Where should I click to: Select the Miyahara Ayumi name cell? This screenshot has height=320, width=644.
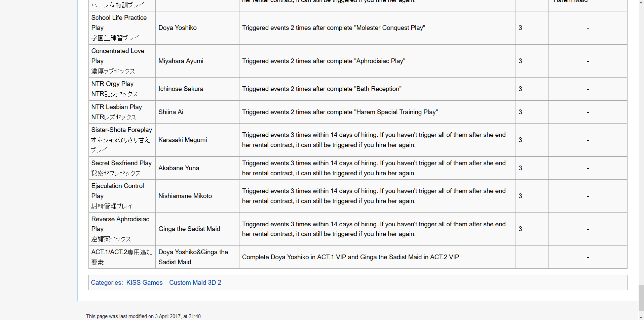181,61
